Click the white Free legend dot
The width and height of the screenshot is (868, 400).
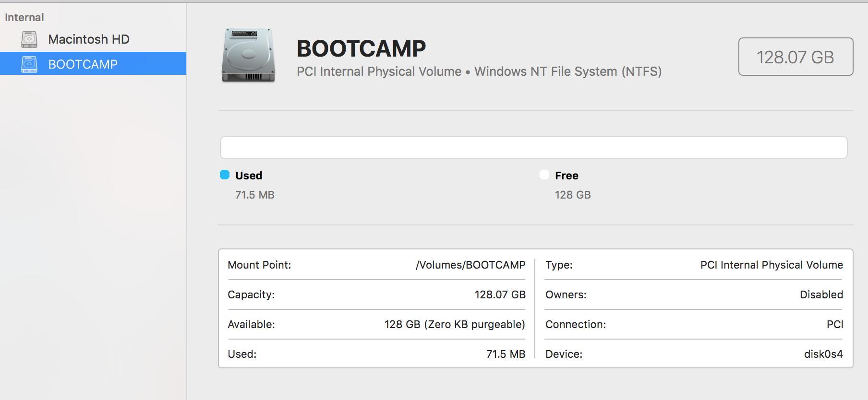tap(544, 175)
